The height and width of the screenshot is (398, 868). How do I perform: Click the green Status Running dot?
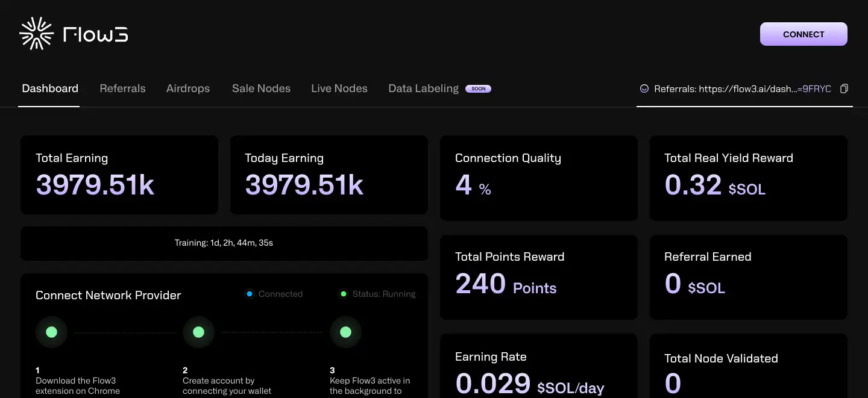click(x=344, y=294)
